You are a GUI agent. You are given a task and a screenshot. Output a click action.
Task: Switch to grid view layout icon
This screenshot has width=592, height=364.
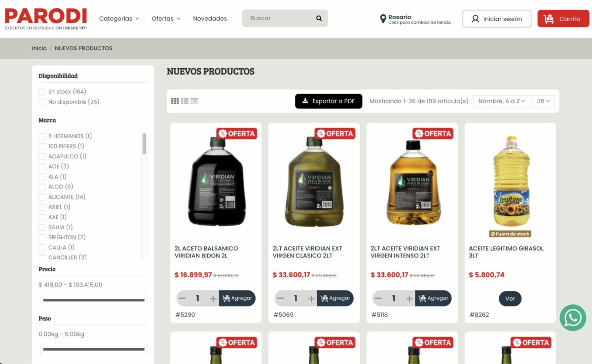175,101
